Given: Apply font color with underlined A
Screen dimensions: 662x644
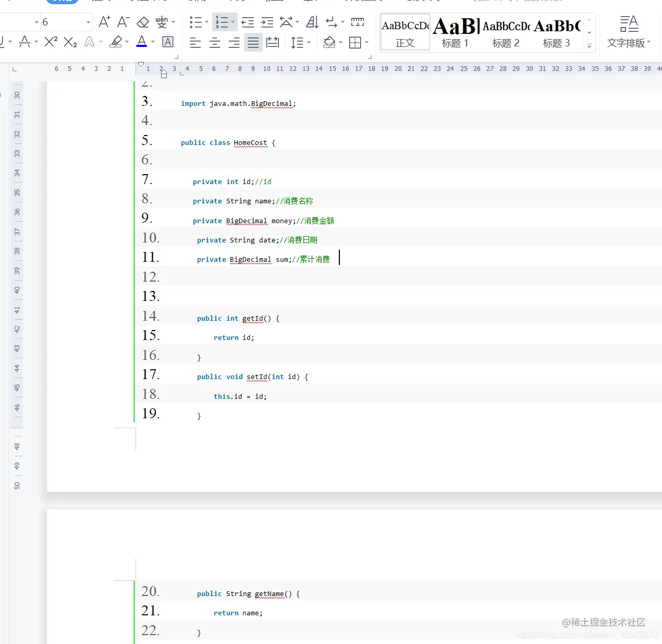Looking at the screenshot, I should click(142, 42).
